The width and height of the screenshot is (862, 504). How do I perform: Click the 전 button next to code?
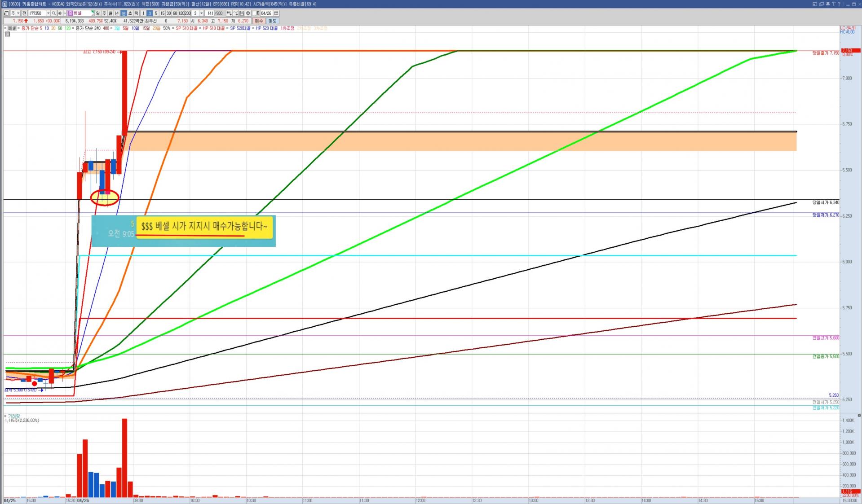click(24, 13)
